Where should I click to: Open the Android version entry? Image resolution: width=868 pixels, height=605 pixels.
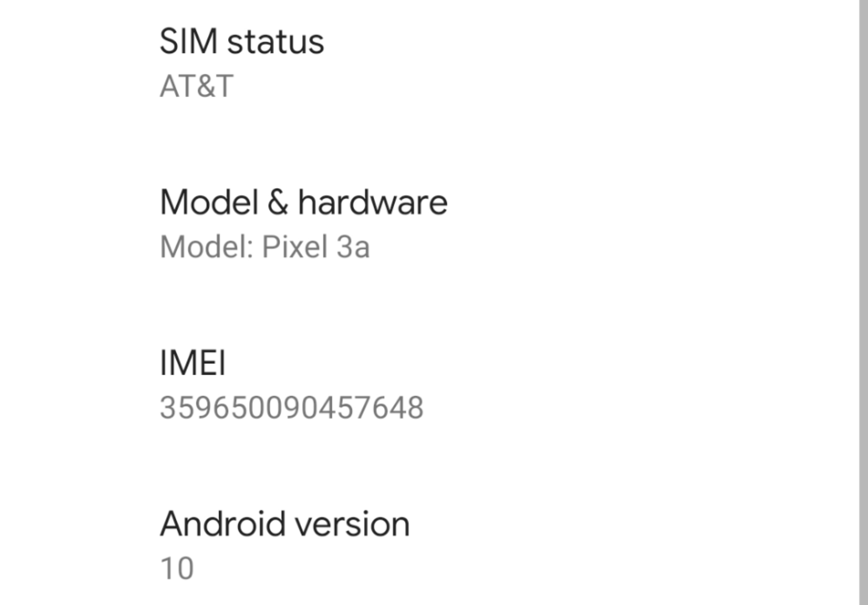(285, 524)
